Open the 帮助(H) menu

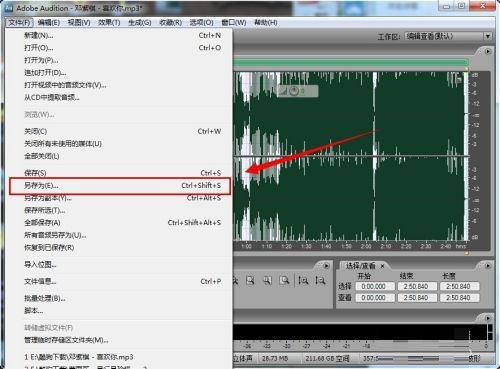coord(265,22)
